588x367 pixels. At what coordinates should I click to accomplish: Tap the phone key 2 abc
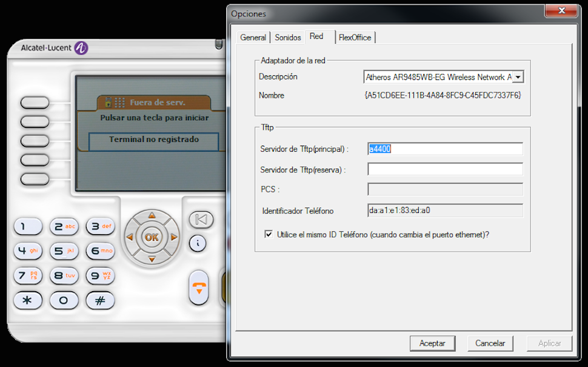click(64, 226)
